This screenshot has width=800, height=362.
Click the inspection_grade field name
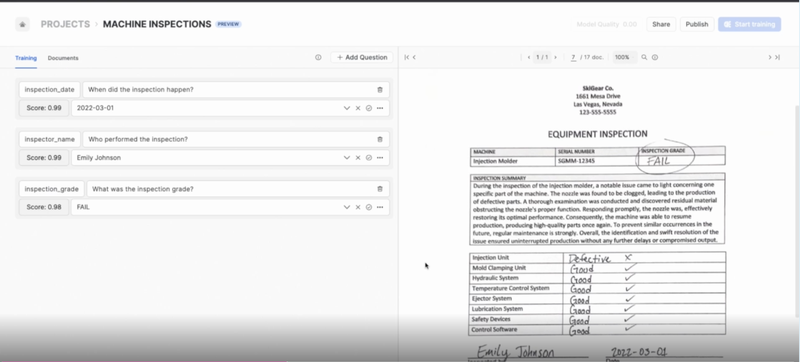52,189
